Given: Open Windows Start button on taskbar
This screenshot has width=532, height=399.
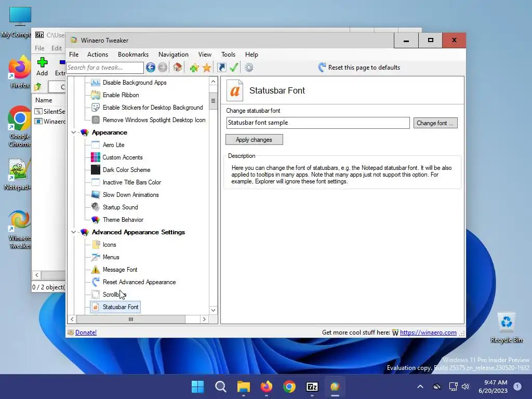Looking at the screenshot, I should click(198, 387).
